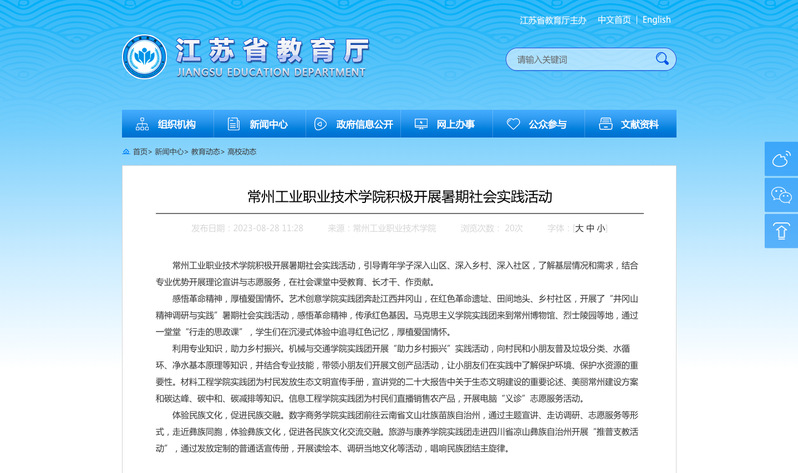
Task: Go to 中文首页 link
Action: (x=615, y=20)
